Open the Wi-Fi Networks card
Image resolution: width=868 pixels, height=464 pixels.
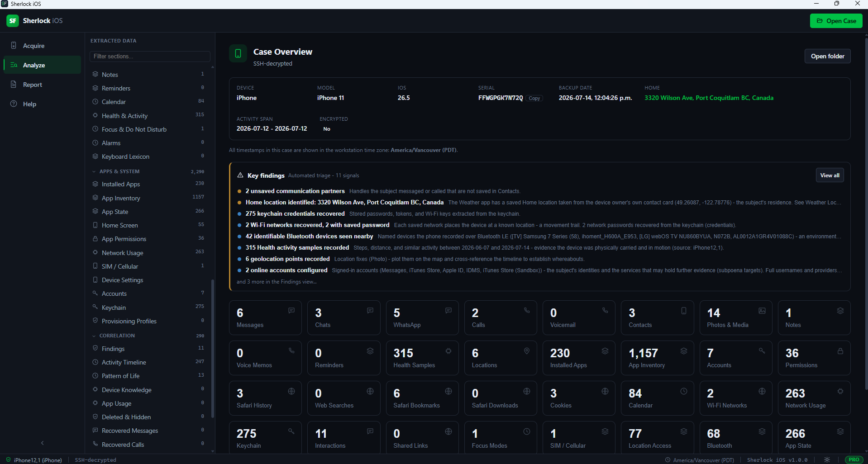(x=736, y=398)
